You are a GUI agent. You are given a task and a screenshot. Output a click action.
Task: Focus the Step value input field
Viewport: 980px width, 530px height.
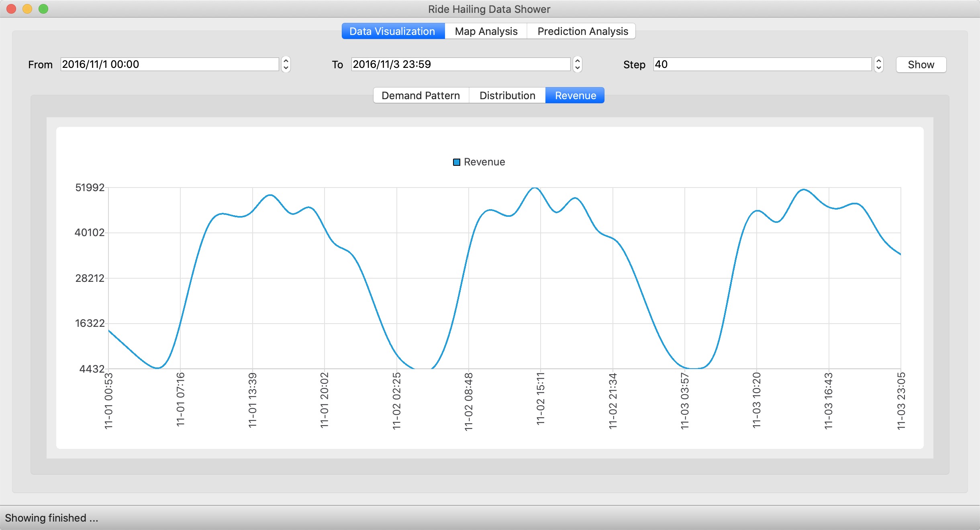click(762, 64)
